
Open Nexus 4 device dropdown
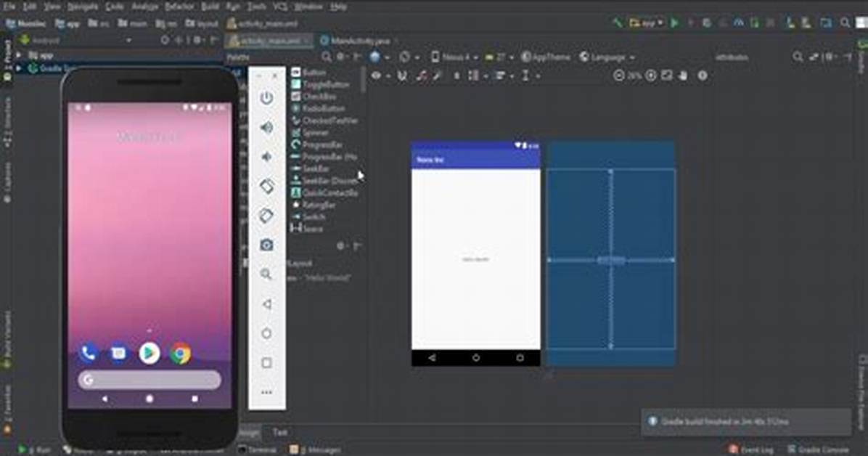tap(454, 57)
